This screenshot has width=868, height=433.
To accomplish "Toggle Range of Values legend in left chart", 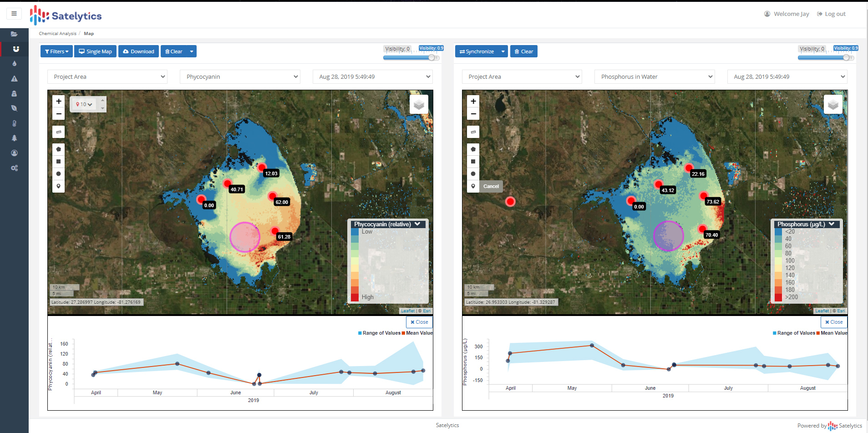I will [379, 333].
